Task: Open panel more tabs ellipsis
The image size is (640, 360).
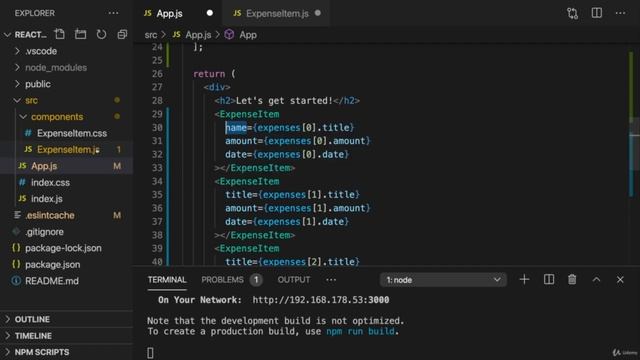Action: tap(331, 280)
